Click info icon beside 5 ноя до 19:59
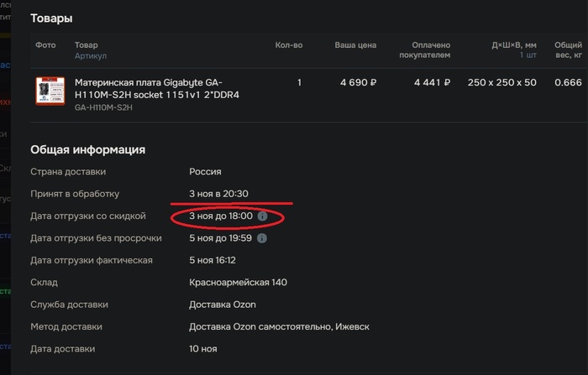The width and height of the screenshot is (588, 375). pos(262,238)
